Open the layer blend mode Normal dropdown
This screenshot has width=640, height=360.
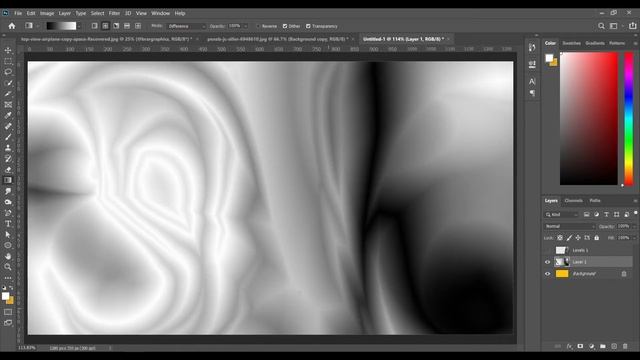[569, 226]
